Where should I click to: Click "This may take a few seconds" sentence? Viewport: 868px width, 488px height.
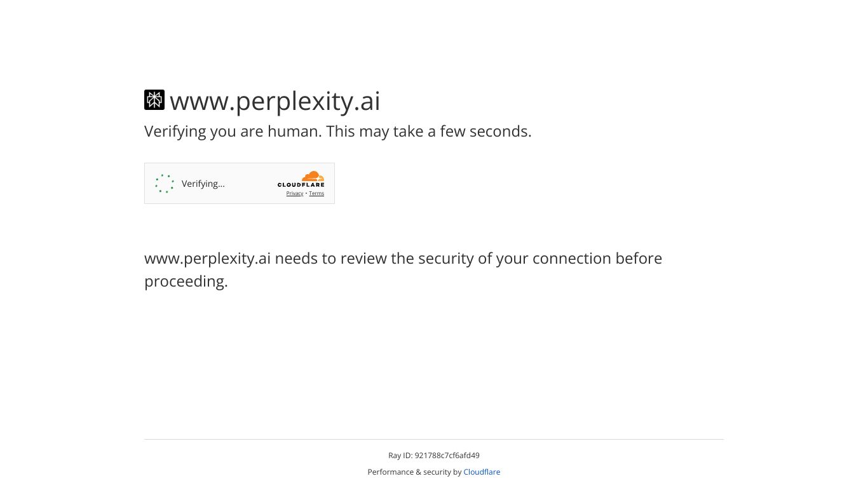[429, 132]
